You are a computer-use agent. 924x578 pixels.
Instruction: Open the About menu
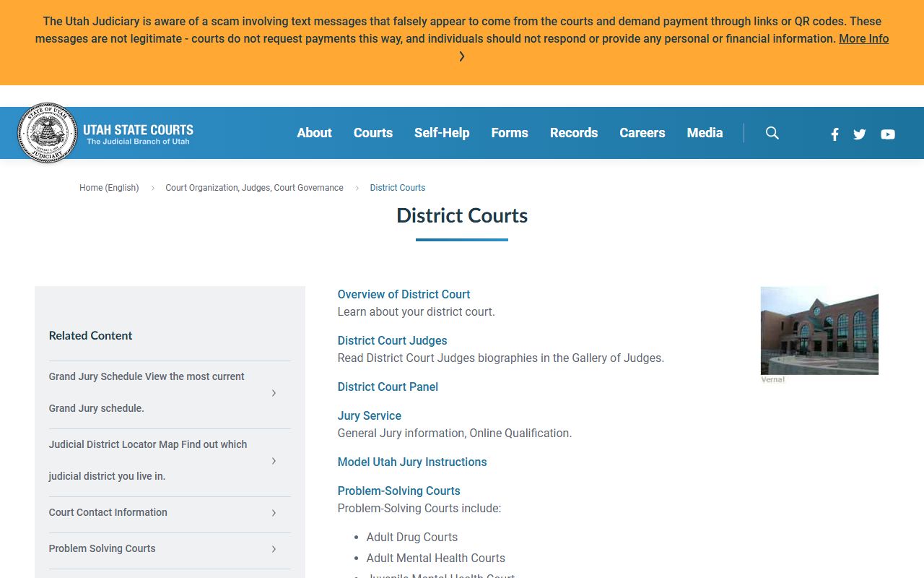[x=314, y=133]
